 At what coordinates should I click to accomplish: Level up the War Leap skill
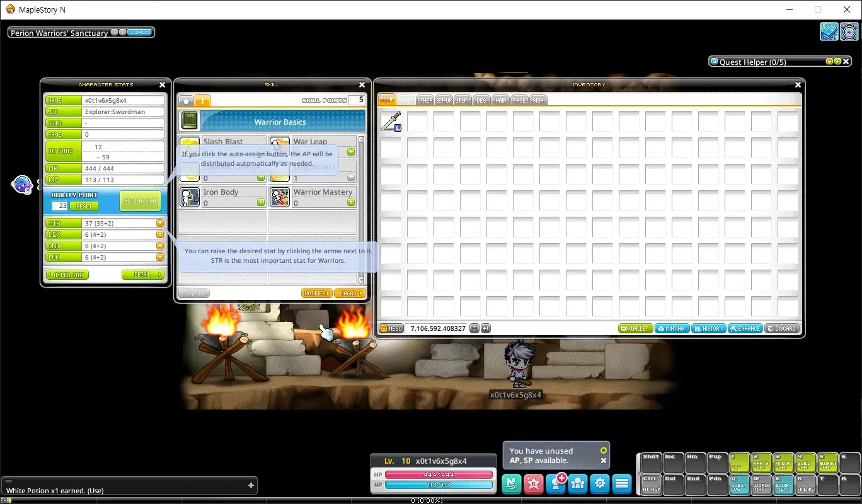point(351,152)
